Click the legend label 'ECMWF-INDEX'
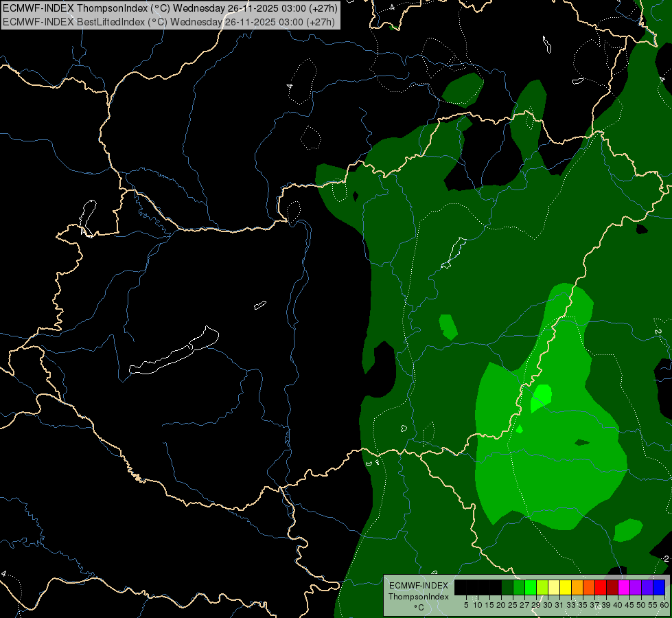This screenshot has width=672, height=618. pyautogui.click(x=418, y=586)
